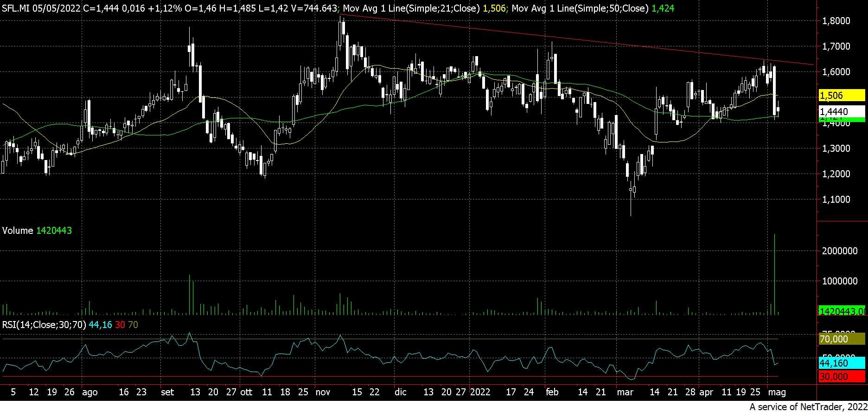Click the 'set' month label

tap(167, 392)
